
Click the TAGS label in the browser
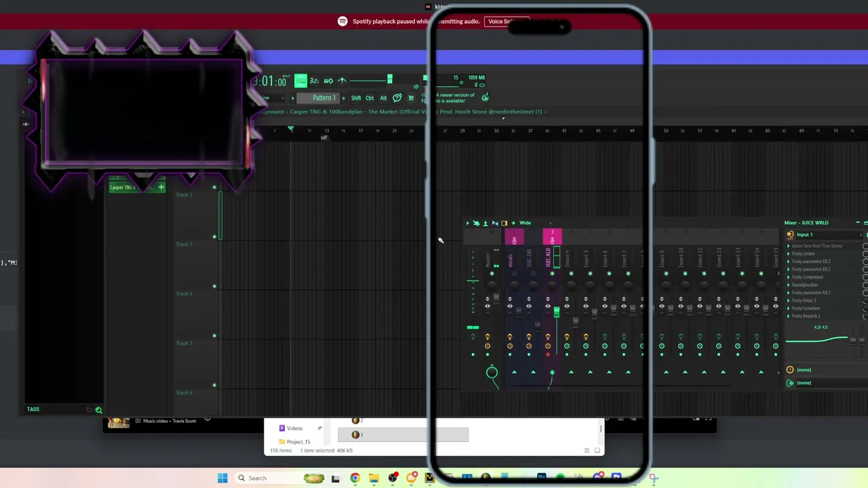(x=33, y=409)
